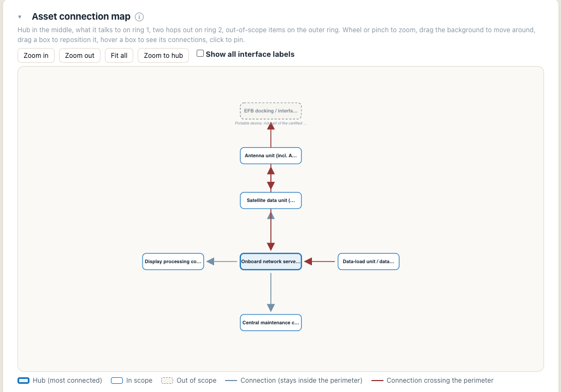Click the 'Show all interface labels' label text
561x392 pixels.
pyautogui.click(x=250, y=55)
